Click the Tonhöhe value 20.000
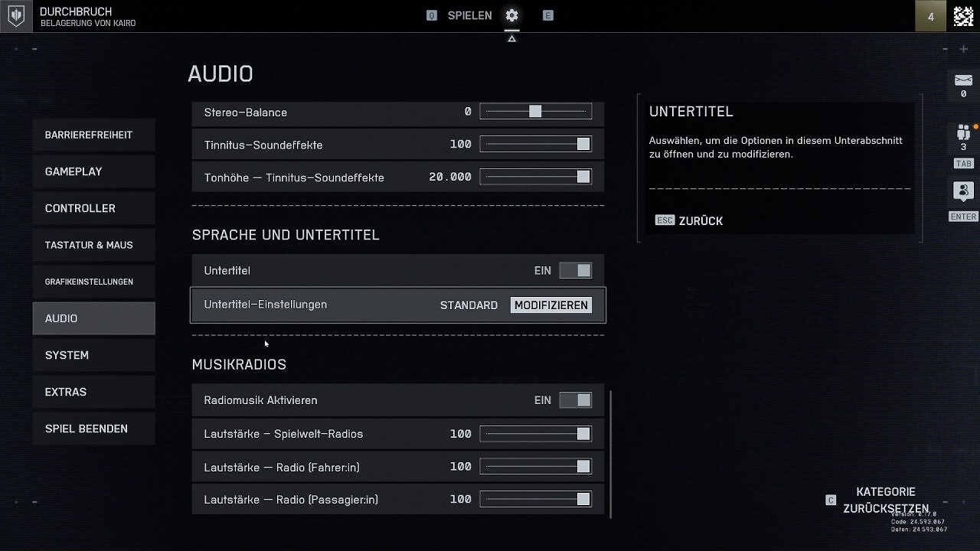 [450, 177]
